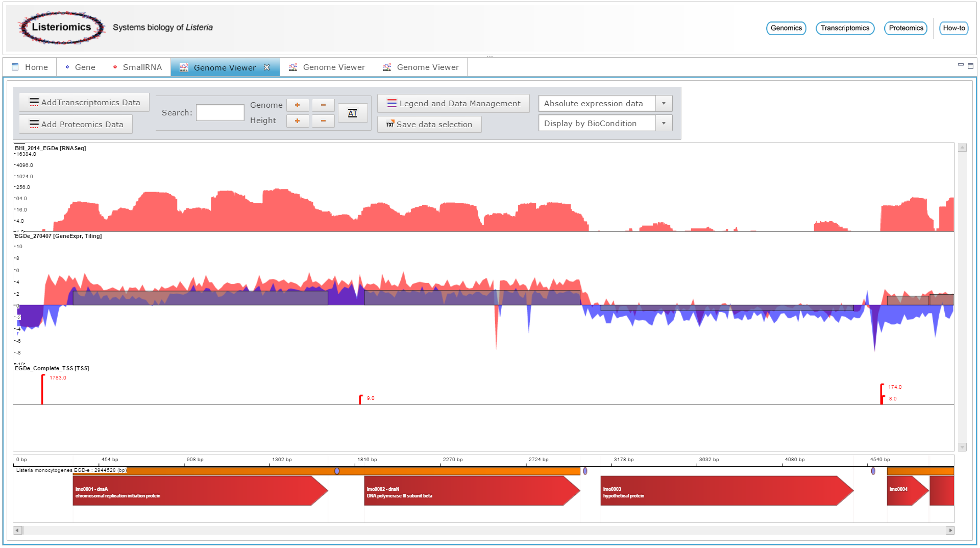This screenshot has width=980, height=548.
Task: Open Absolute expression data dropdown
Action: [x=664, y=104]
